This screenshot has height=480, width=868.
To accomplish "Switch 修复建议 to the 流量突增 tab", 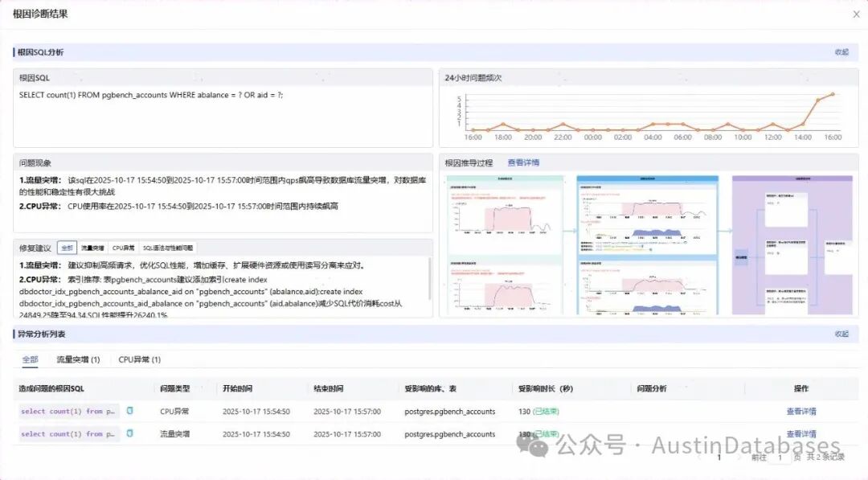I will click(92, 248).
